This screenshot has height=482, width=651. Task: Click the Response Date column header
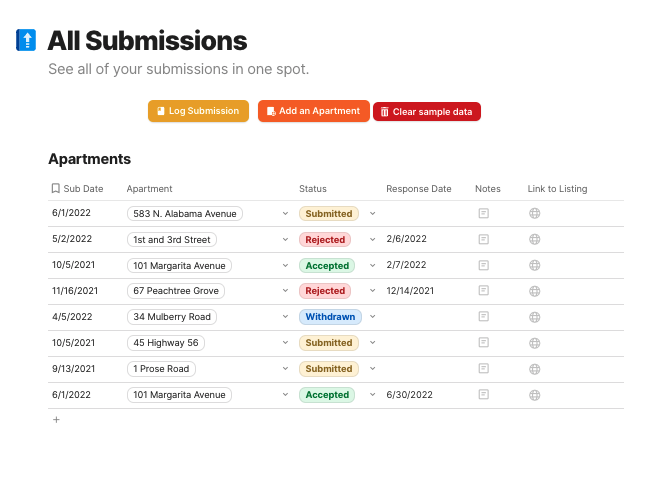419,188
